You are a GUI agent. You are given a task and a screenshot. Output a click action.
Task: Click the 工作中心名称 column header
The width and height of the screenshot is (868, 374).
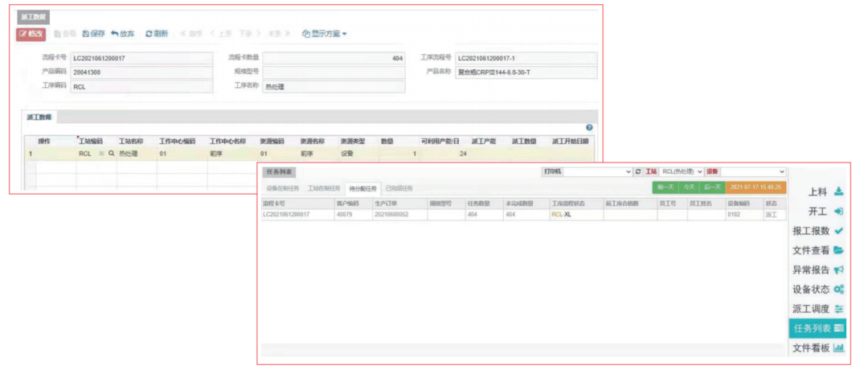[227, 142]
